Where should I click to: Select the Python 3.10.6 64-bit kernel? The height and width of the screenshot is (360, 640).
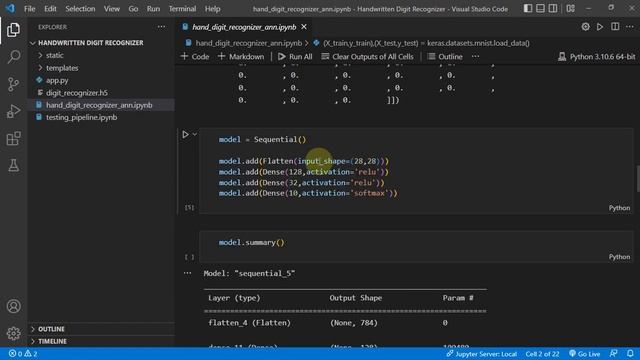(596, 57)
